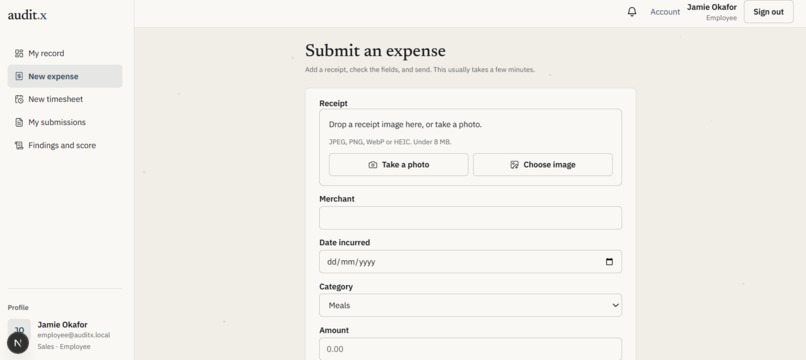806x360 pixels.
Task: Open the Account link
Action: (x=665, y=12)
